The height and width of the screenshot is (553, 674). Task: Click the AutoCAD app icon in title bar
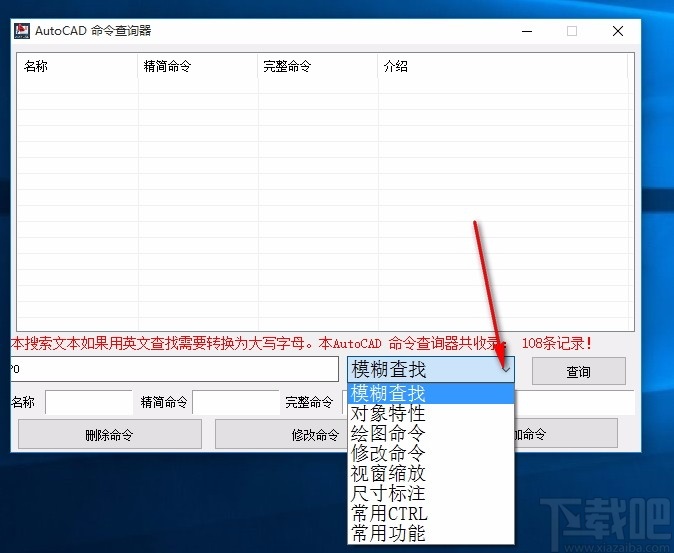point(21,31)
